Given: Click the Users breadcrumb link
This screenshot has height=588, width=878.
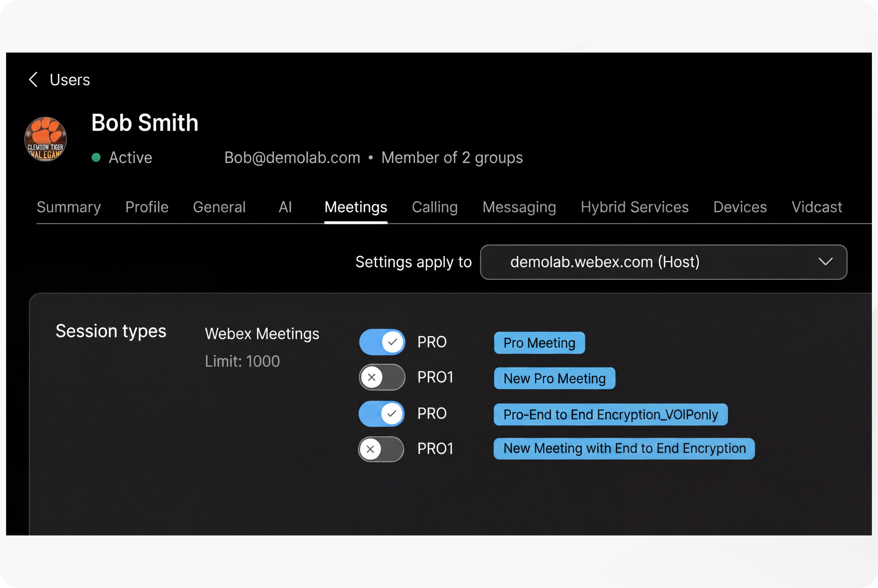Looking at the screenshot, I should point(70,80).
